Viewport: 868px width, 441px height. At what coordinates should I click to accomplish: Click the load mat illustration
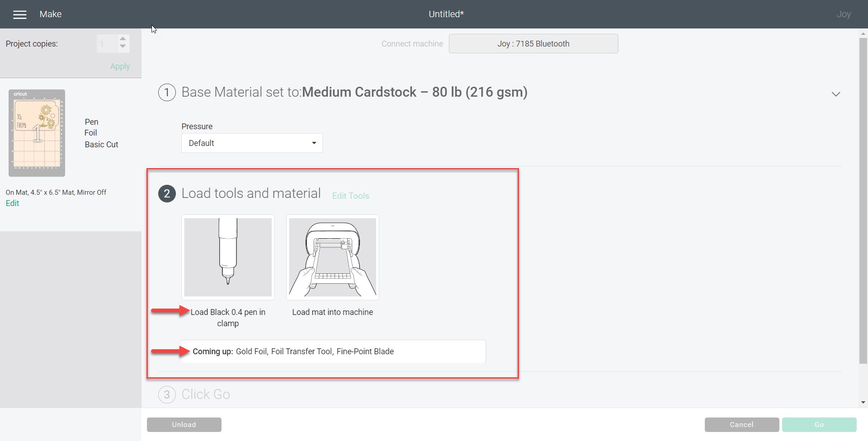pos(332,257)
